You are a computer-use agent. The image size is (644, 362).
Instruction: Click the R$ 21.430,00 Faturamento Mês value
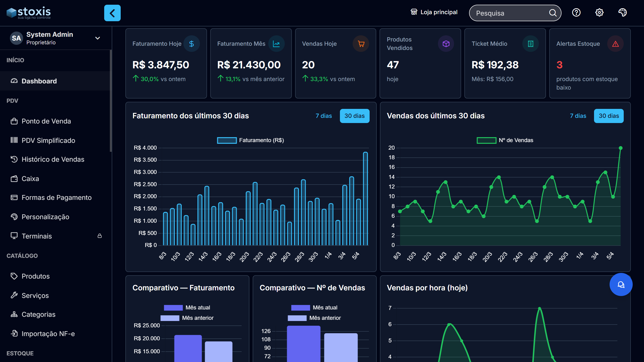[249, 65]
